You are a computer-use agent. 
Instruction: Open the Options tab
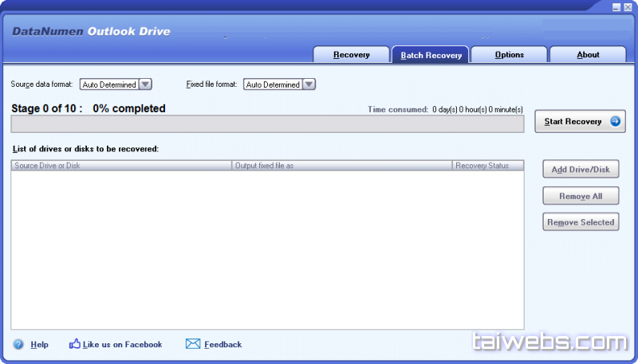509,55
